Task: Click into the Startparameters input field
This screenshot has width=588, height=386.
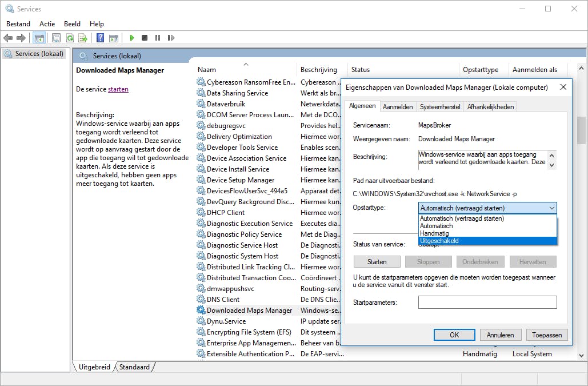Action: (x=487, y=303)
